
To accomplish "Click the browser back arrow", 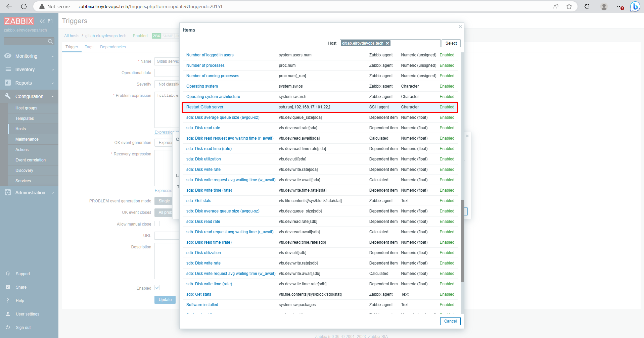I will click(x=9, y=6).
